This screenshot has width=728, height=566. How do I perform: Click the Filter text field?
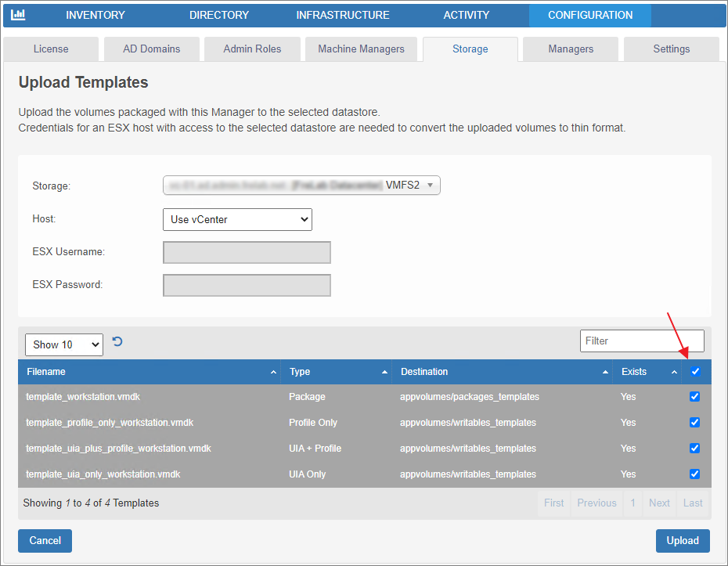click(x=641, y=341)
